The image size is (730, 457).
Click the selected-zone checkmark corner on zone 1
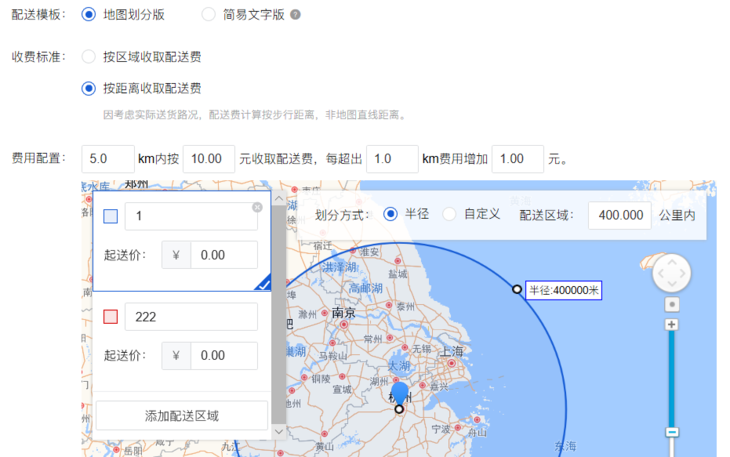(264, 283)
